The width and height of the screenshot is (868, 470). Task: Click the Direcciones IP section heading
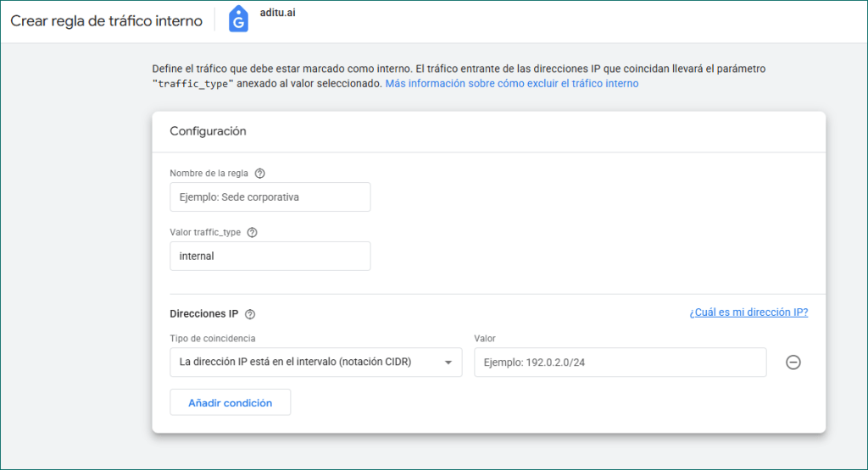point(204,314)
